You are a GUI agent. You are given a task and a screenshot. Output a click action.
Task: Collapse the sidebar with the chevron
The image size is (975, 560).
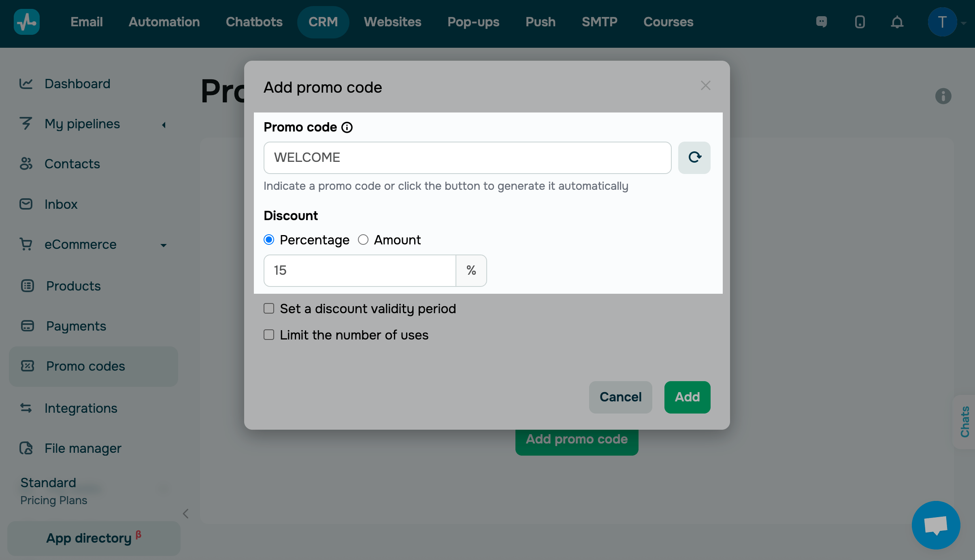pos(186,514)
